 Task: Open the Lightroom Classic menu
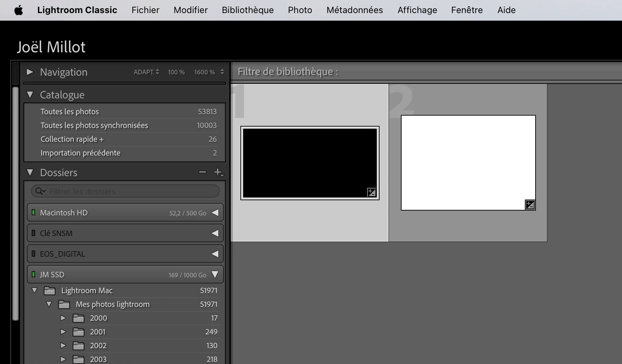click(x=77, y=10)
